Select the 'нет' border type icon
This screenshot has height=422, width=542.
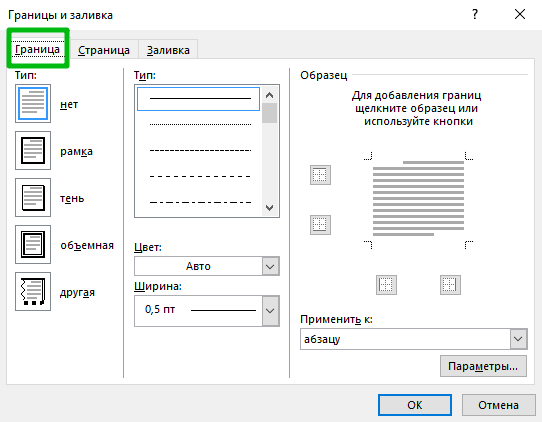point(33,103)
